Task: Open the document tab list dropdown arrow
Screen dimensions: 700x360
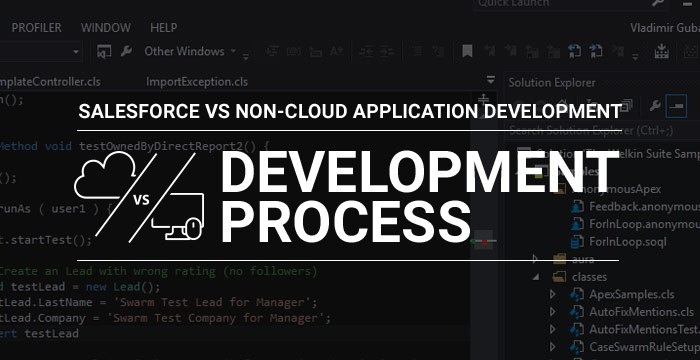Action: click(x=490, y=81)
